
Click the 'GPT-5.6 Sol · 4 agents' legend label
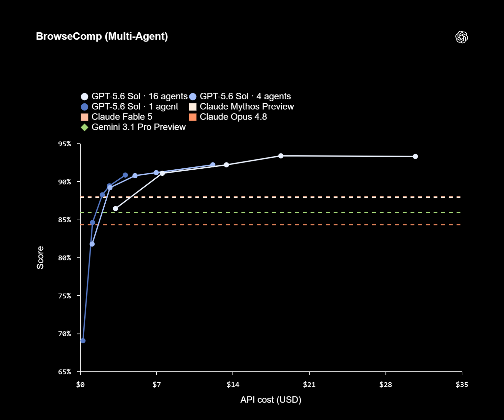tap(245, 96)
